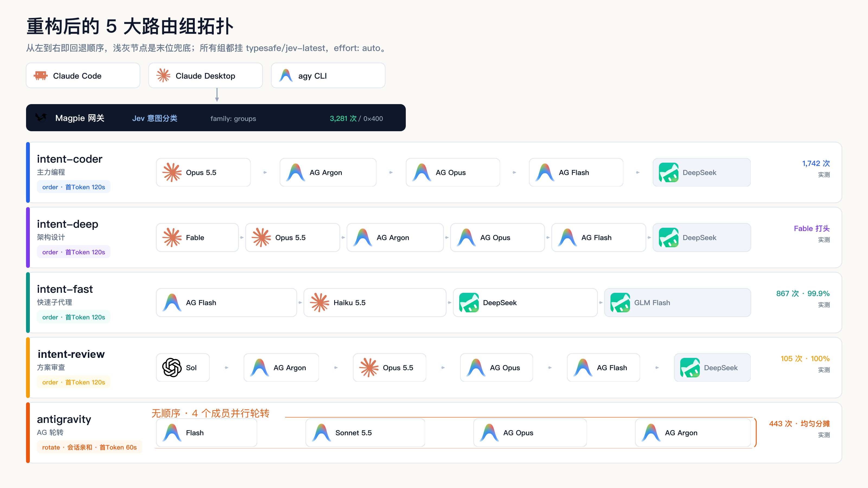Click the agy CLI arch icon

click(x=286, y=76)
